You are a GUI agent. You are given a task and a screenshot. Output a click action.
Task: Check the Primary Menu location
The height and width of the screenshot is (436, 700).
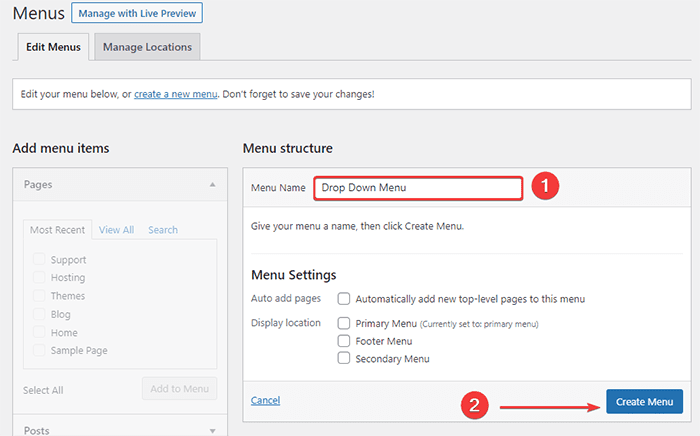pyautogui.click(x=344, y=323)
